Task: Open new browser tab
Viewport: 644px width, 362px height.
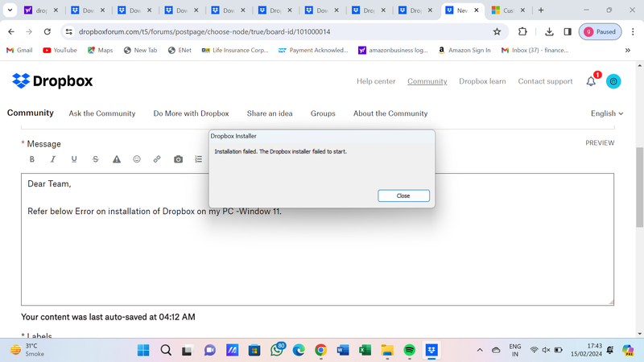Action: [x=541, y=10]
